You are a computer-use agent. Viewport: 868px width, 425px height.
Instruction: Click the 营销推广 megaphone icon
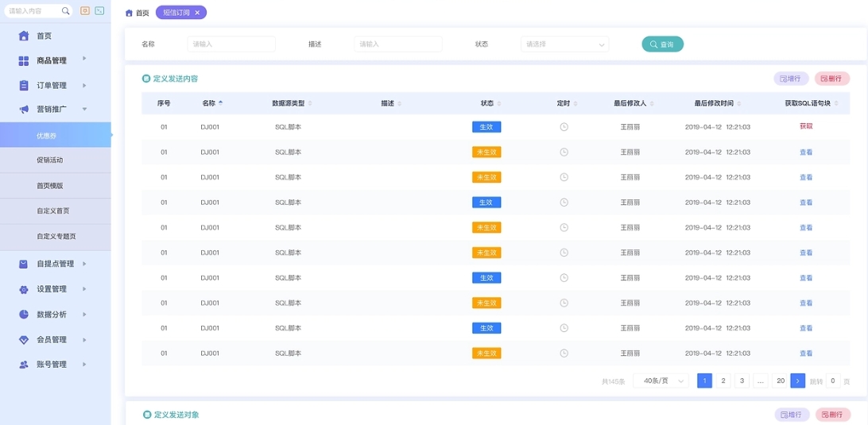point(23,110)
